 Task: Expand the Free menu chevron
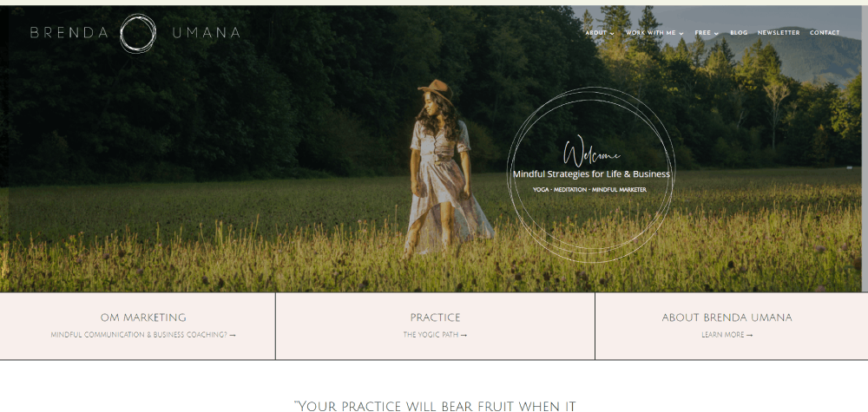point(716,33)
